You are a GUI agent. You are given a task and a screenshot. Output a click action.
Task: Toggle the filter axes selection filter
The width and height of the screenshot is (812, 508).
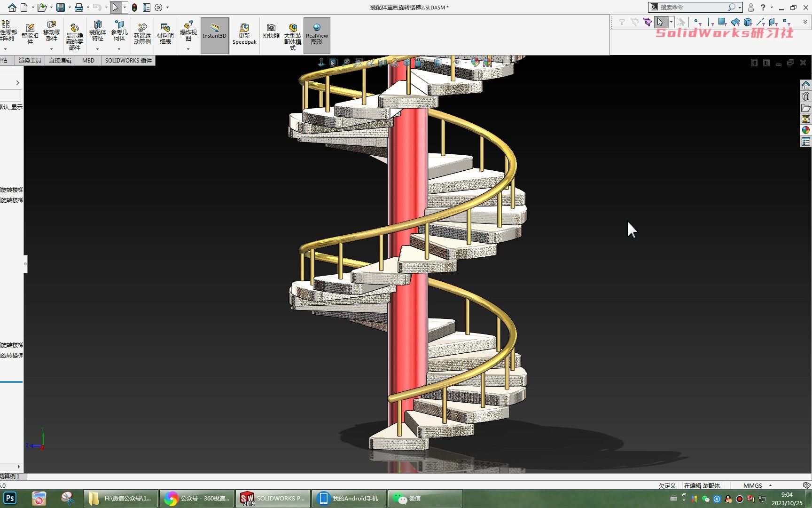pos(761,22)
